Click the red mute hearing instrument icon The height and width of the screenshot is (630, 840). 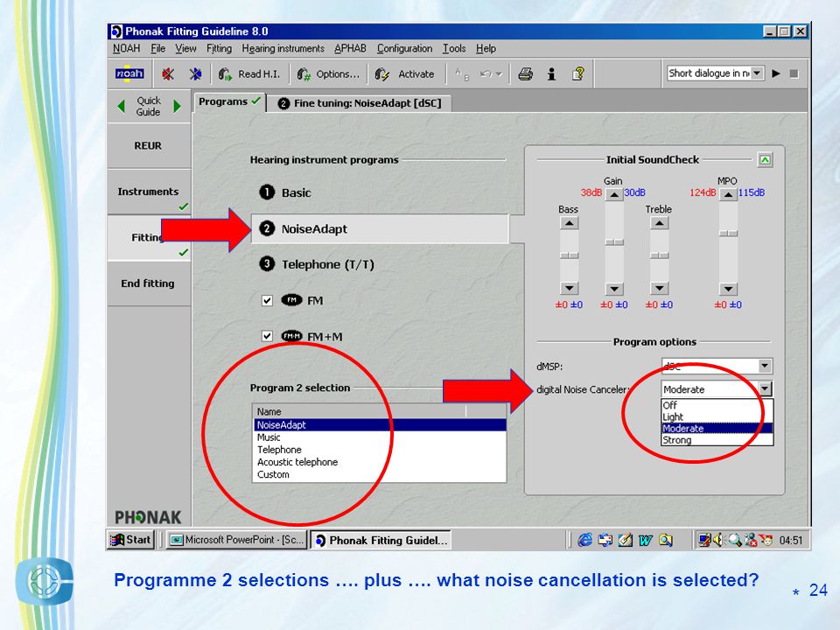(168, 73)
